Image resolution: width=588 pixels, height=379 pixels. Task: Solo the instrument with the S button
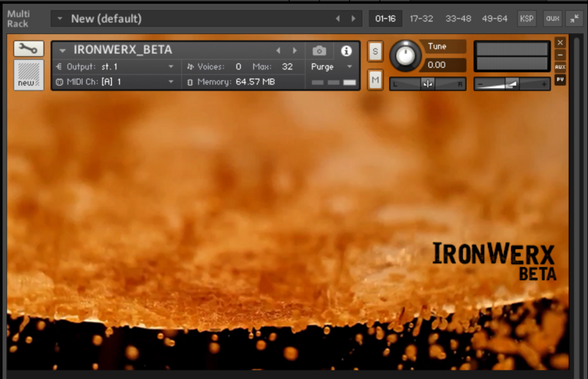[x=375, y=52]
